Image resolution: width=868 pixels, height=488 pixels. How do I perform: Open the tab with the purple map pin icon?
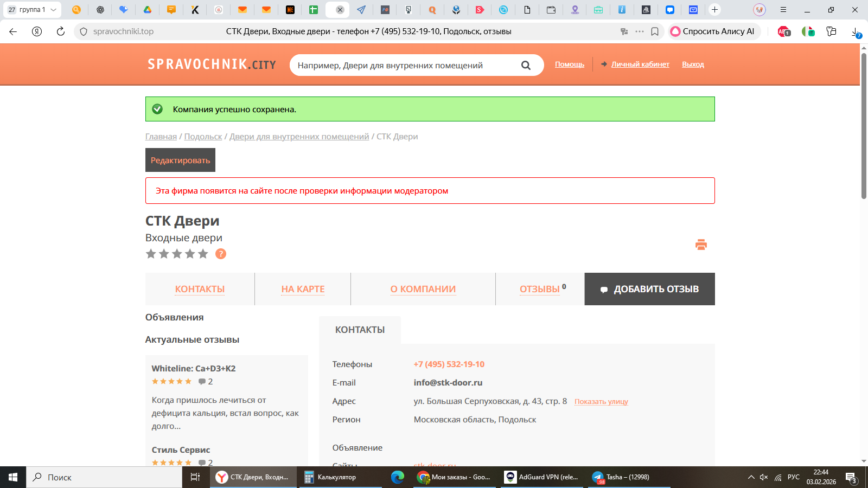[x=575, y=10]
